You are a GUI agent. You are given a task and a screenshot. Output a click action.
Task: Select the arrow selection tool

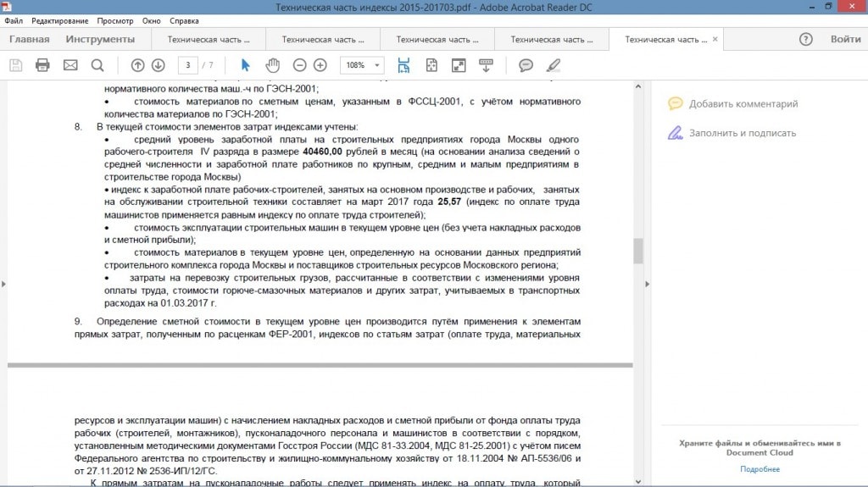[x=245, y=65]
